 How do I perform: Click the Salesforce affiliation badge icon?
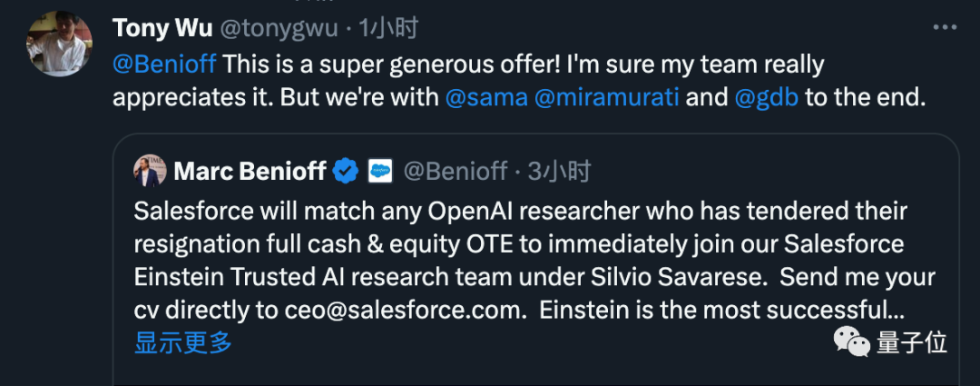point(380,170)
